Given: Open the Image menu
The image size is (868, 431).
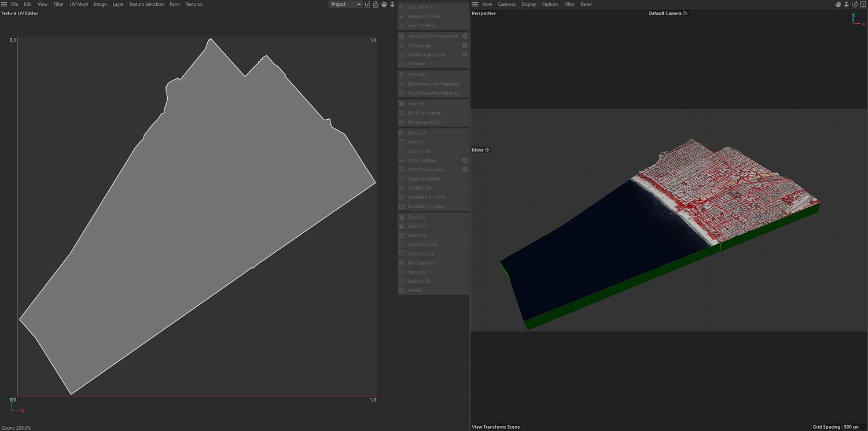Looking at the screenshot, I should pyautogui.click(x=100, y=4).
